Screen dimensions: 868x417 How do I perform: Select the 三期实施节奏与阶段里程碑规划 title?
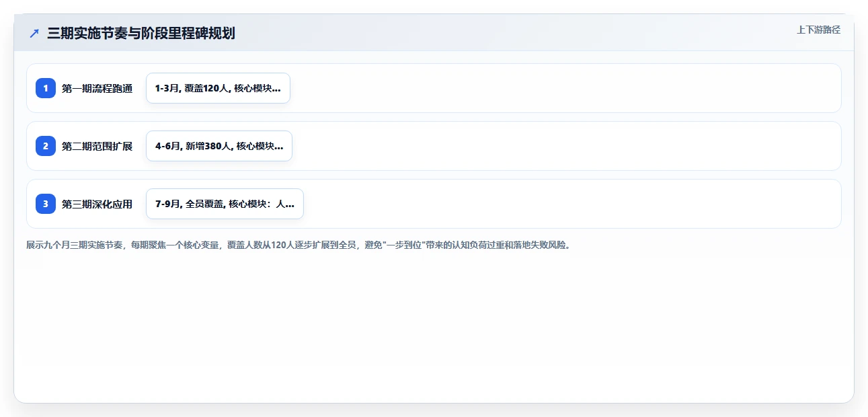click(x=141, y=33)
